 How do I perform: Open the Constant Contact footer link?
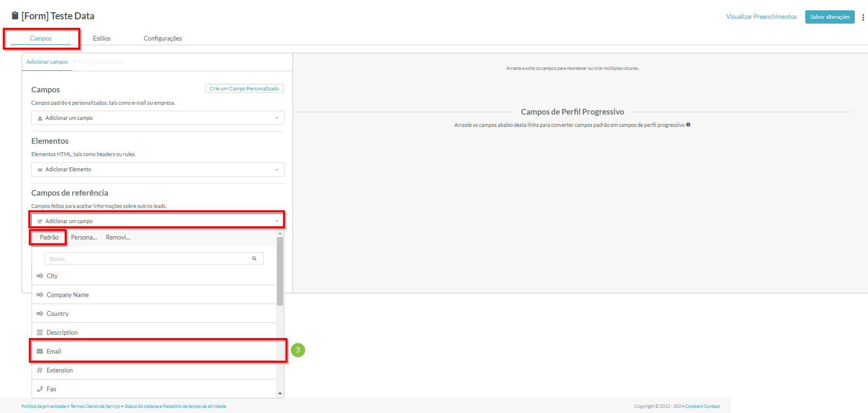click(702, 406)
